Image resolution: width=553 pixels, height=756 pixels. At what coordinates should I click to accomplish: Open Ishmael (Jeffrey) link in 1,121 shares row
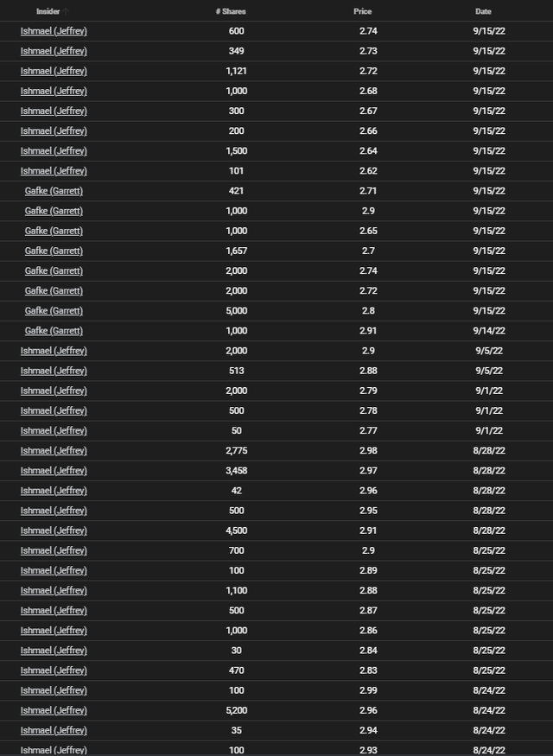coord(54,72)
